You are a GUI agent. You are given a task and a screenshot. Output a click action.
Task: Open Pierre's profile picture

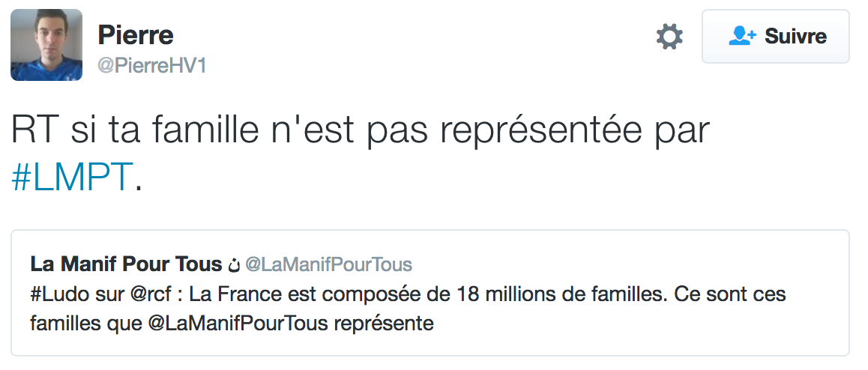click(x=46, y=45)
